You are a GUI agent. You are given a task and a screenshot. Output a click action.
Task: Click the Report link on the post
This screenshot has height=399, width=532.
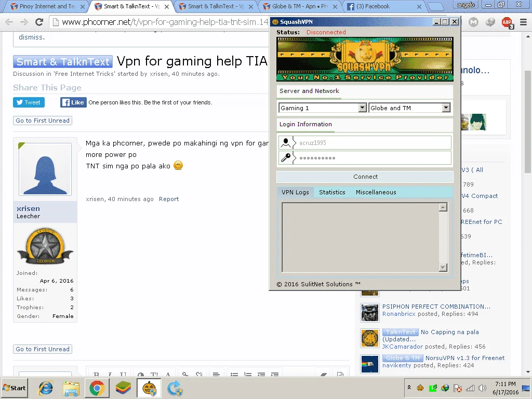(169, 199)
